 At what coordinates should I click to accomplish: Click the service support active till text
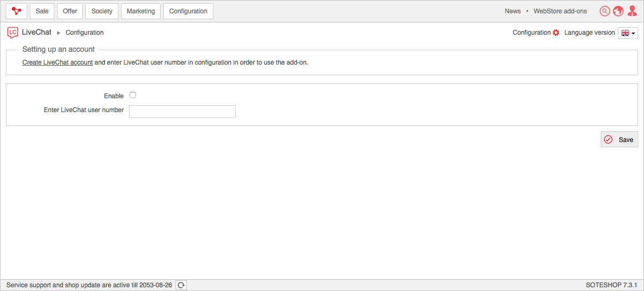[x=89, y=285]
